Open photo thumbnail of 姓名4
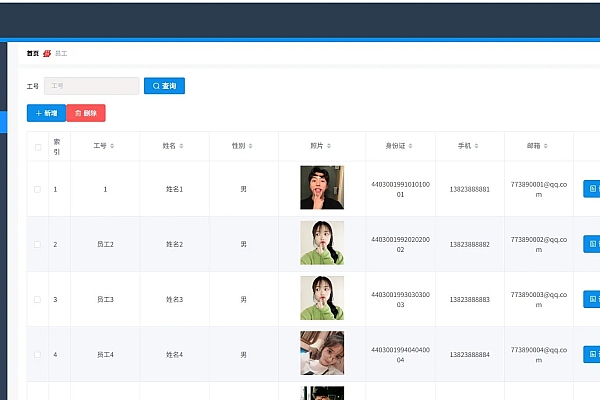This screenshot has height=400, width=600. point(322,353)
